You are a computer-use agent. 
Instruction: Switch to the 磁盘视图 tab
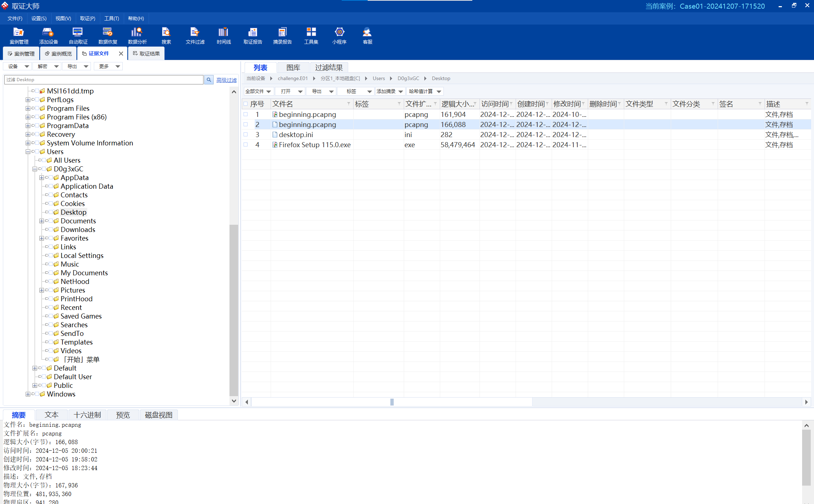click(x=159, y=415)
